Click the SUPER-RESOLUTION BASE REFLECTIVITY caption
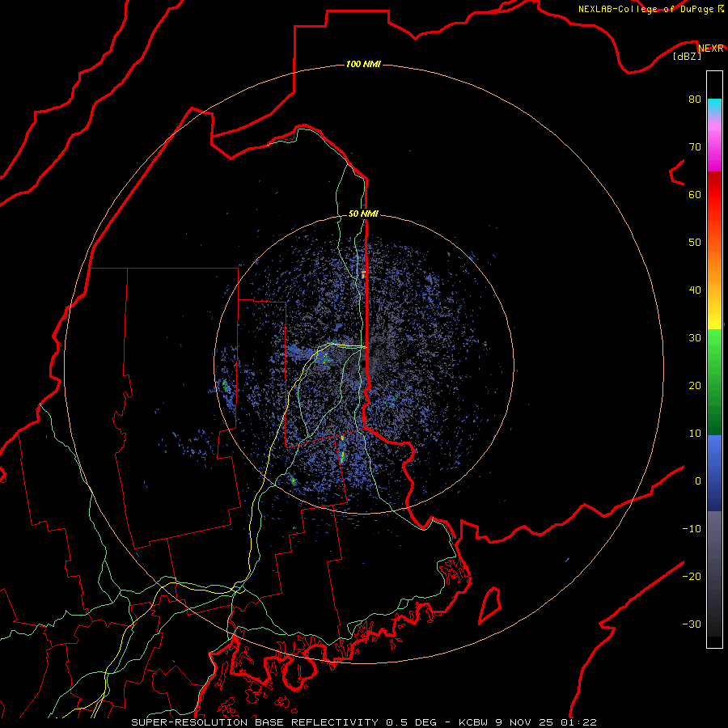The height and width of the screenshot is (728, 728). (255, 722)
